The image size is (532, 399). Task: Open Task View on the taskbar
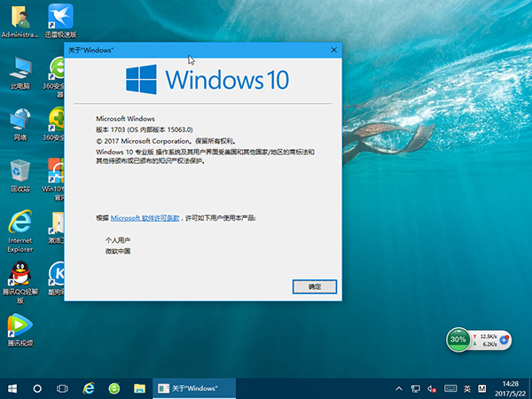click(x=63, y=388)
